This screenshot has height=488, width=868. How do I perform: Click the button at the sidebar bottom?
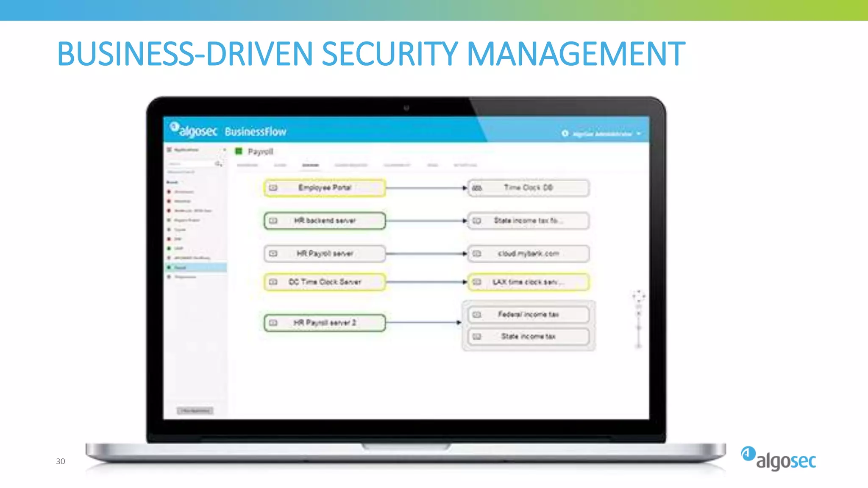point(195,411)
